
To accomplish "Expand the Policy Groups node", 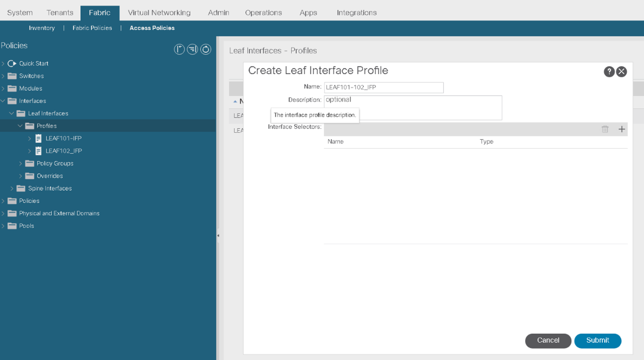I will [x=21, y=163].
